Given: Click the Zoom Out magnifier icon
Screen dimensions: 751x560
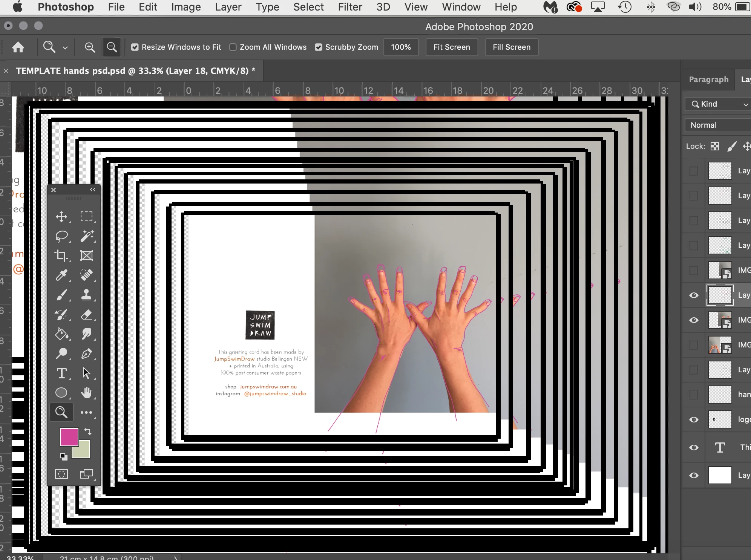Looking at the screenshot, I should click(112, 47).
